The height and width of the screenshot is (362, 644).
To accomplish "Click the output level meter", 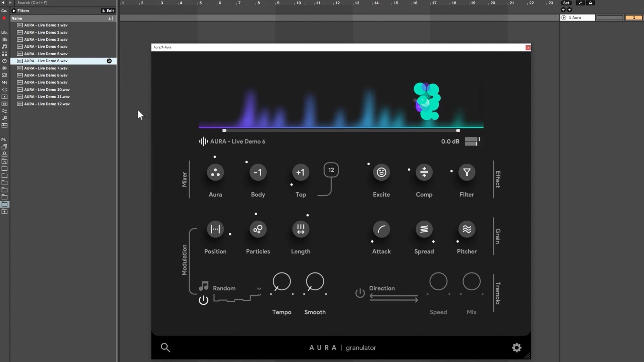I will tap(472, 141).
